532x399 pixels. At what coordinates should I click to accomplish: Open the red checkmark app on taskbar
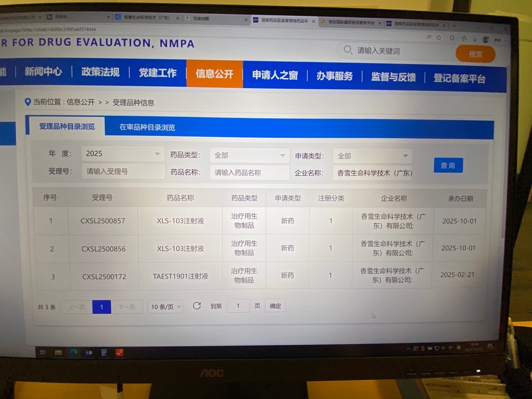tap(119, 353)
